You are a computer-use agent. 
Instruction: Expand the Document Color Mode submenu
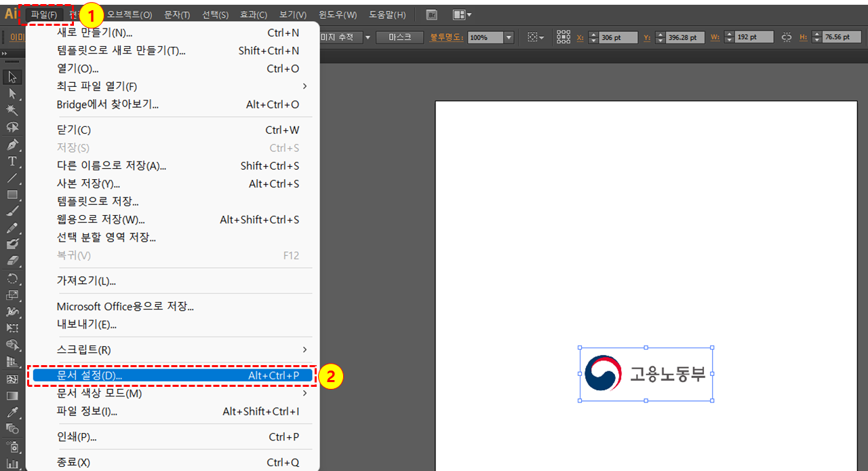304,394
